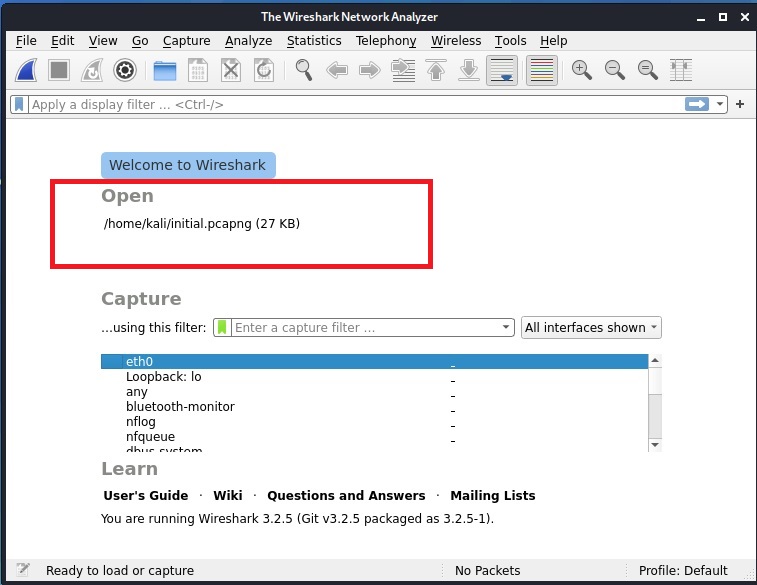Open the Wiki link
Screen dimensions: 757x585
pyautogui.click(x=228, y=496)
